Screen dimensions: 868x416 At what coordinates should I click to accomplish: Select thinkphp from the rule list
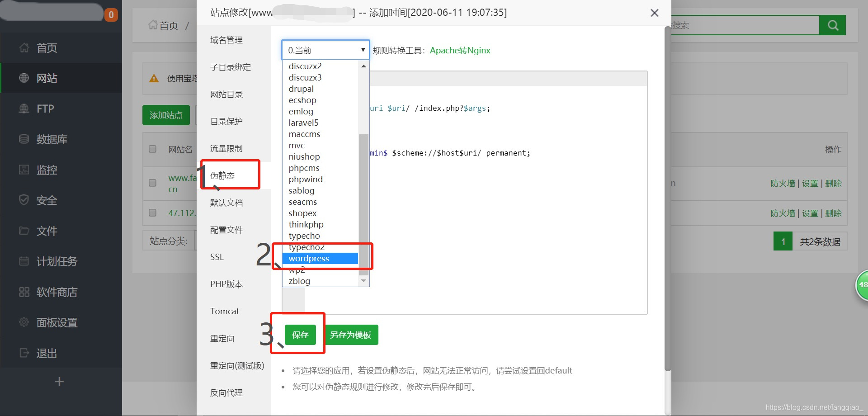[306, 224]
